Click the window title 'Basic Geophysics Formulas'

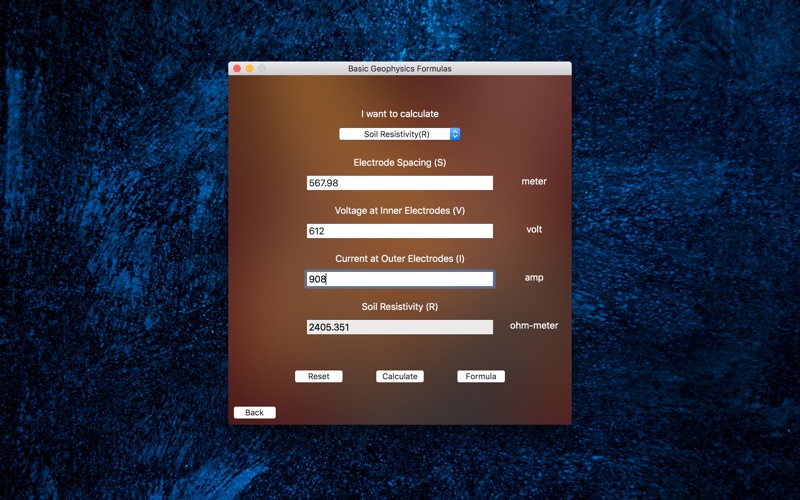click(399, 68)
